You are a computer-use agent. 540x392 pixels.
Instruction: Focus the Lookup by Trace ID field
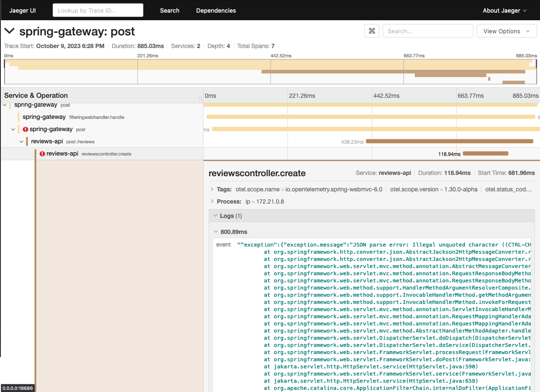[98, 11]
